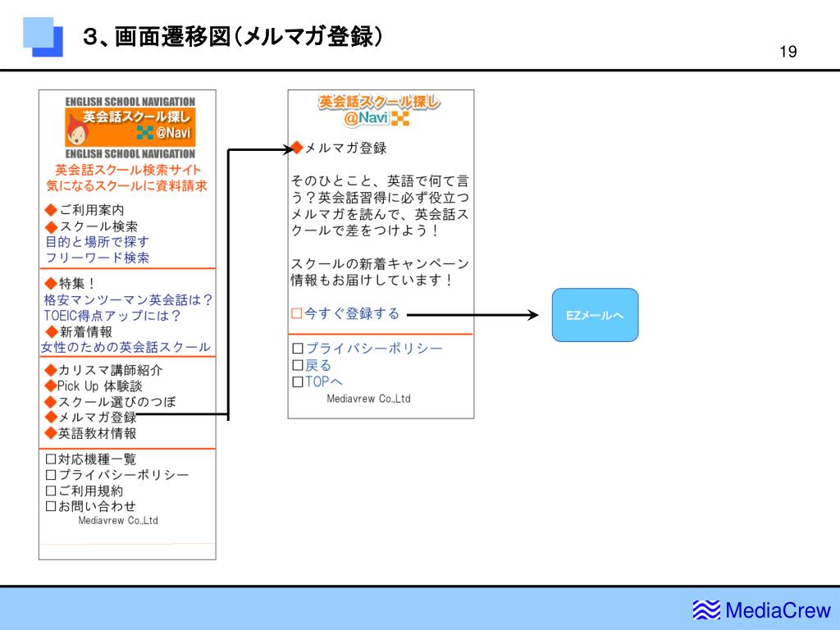The width and height of the screenshot is (840, 630).
Task: Click the 特集！ heading
Action: [71, 283]
